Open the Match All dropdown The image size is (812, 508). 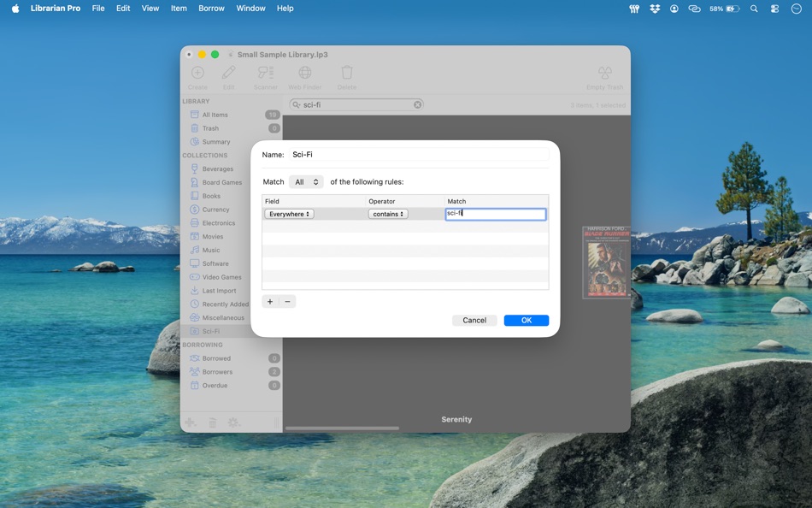305,181
